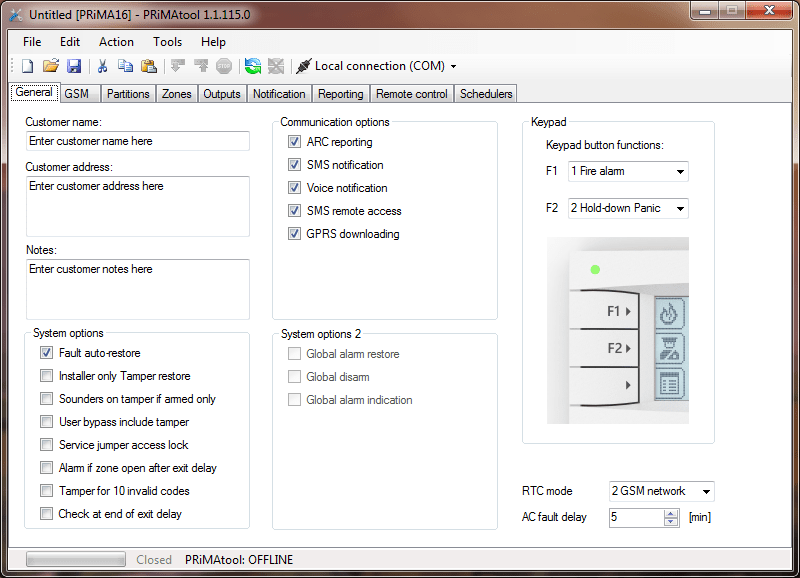Open the F1 keypad function dropdown
This screenshot has height=578, width=800.
(628, 171)
